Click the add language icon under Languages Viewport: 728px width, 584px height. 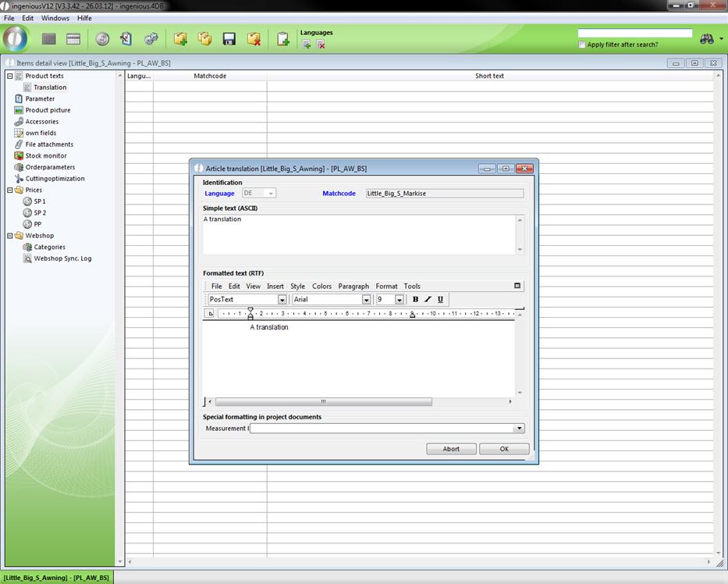tap(307, 45)
